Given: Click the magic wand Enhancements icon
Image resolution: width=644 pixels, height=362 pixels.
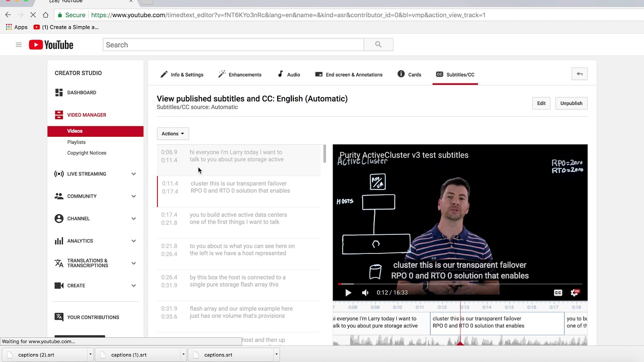Looking at the screenshot, I should (x=221, y=74).
